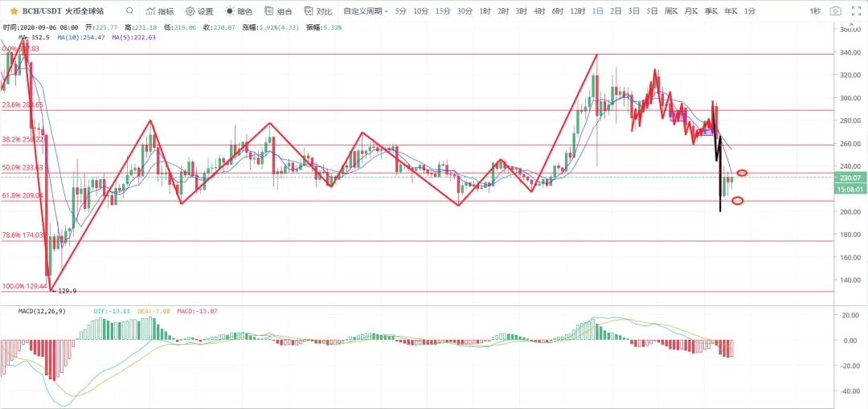
Task: Select the active 1日 daily interval
Action: pyautogui.click(x=598, y=11)
